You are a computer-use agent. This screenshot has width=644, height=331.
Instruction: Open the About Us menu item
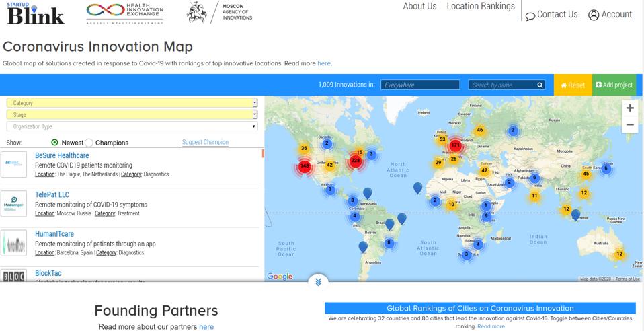(419, 7)
